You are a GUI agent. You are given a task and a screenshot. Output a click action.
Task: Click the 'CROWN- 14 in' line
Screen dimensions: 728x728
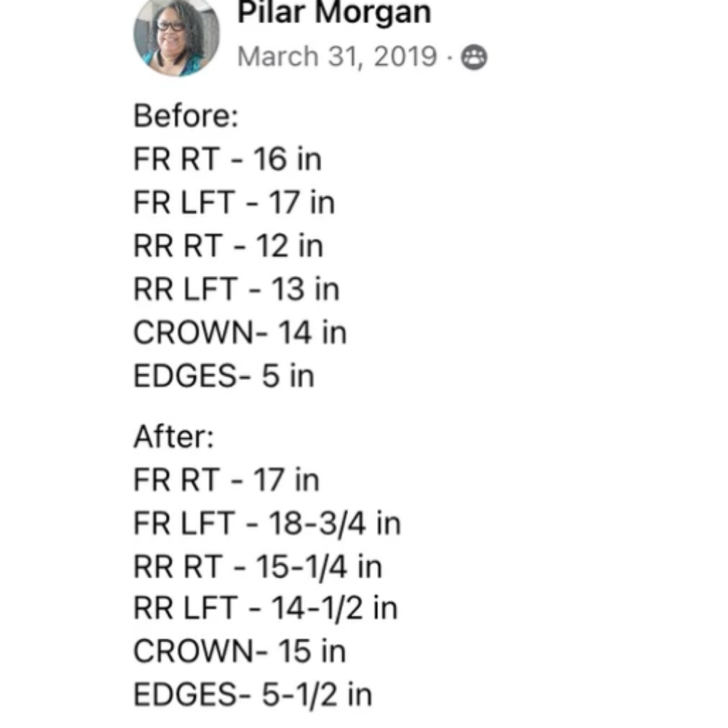coord(240,333)
